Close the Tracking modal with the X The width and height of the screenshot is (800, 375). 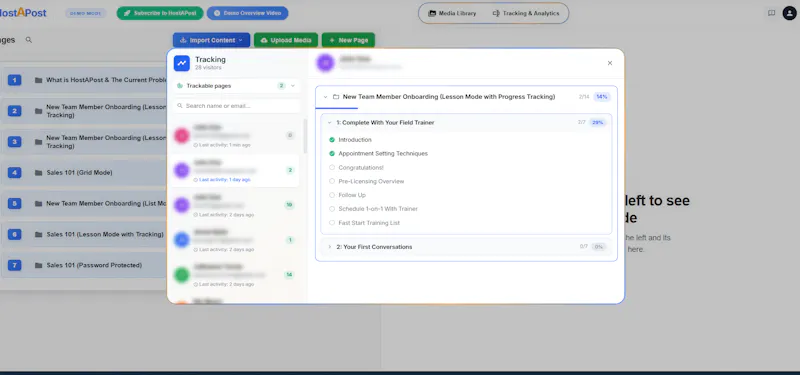pos(610,63)
